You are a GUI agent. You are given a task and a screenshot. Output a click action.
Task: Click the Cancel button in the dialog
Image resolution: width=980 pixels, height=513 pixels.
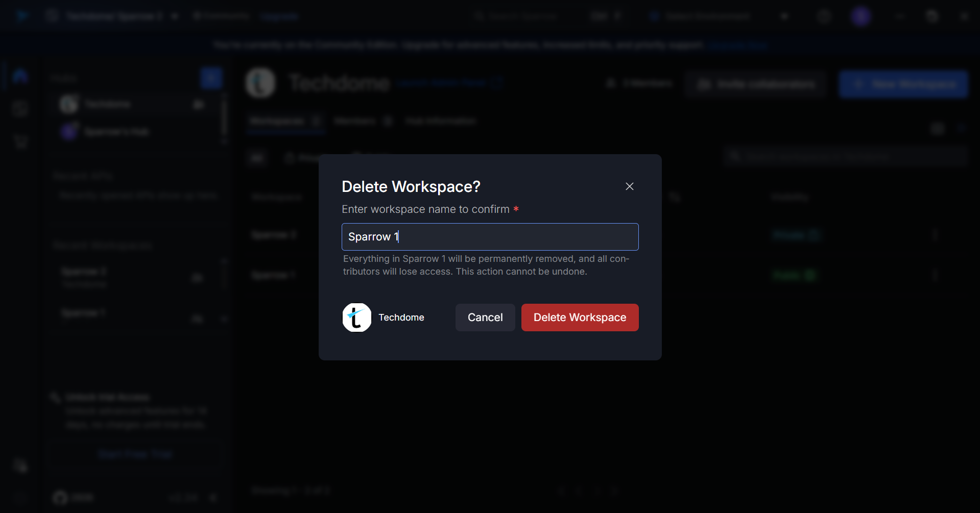pos(484,317)
